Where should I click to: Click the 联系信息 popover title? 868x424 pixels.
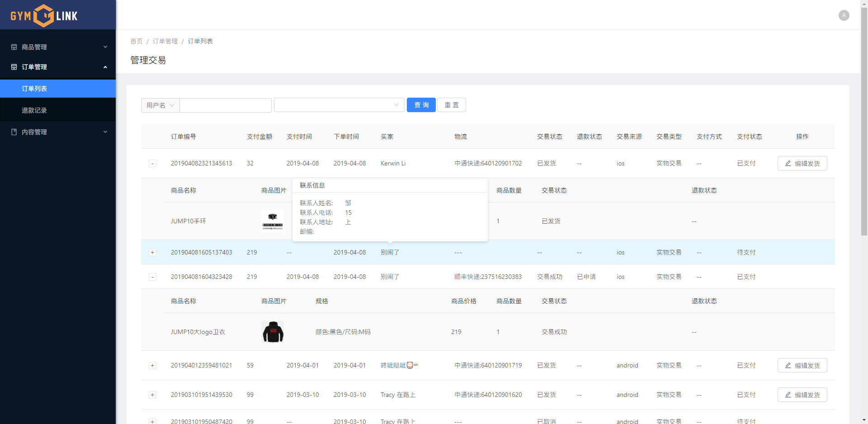[312, 185]
